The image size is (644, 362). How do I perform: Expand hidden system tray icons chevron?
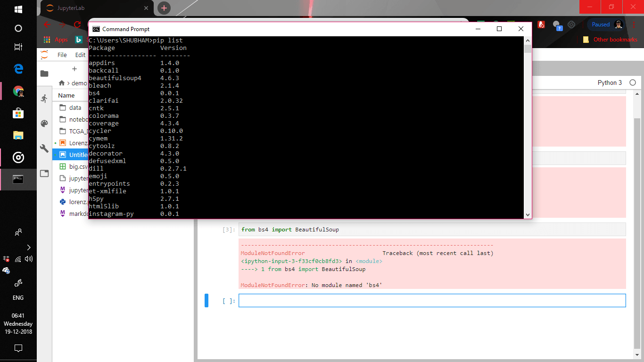pyautogui.click(x=29, y=247)
